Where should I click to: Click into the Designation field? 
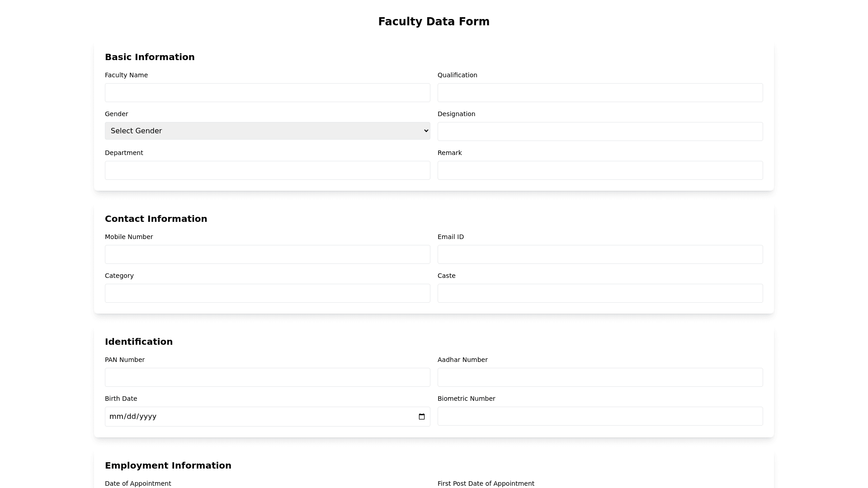(x=600, y=131)
